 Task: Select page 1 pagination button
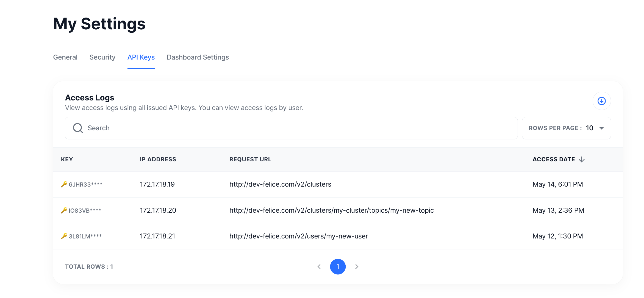tap(338, 266)
